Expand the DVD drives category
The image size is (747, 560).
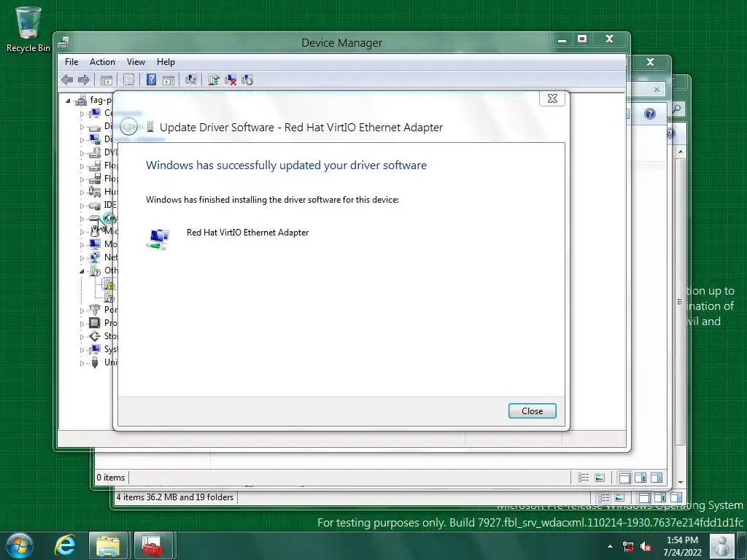(x=82, y=153)
